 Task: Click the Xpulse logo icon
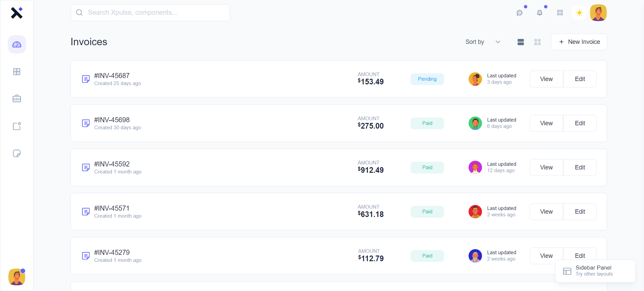16,13
